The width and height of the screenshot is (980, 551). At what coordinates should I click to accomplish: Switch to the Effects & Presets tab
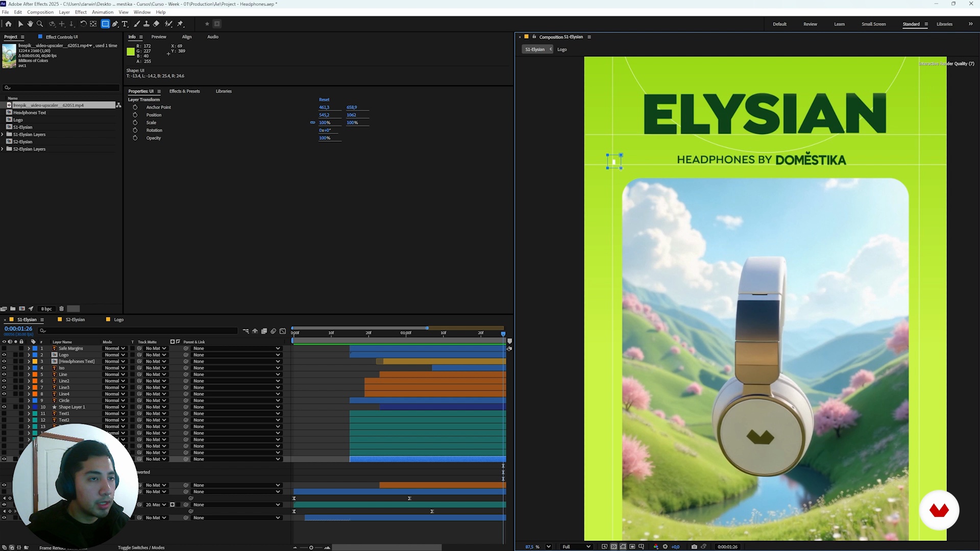click(185, 91)
